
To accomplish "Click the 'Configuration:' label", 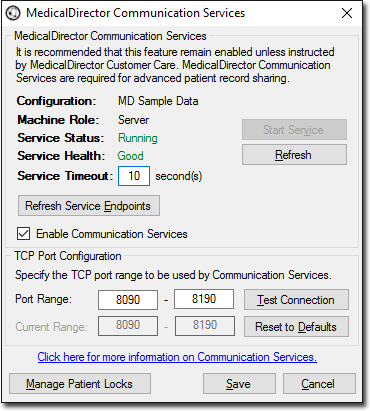I will (57, 101).
